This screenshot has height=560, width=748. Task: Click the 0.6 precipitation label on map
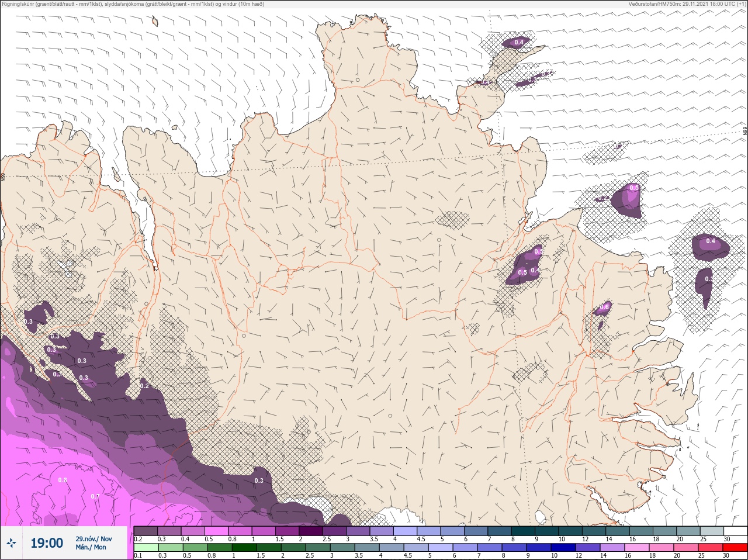coord(604,307)
